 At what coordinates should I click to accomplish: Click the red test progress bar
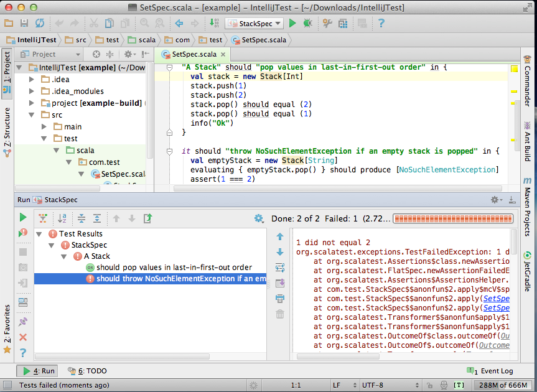click(x=453, y=218)
